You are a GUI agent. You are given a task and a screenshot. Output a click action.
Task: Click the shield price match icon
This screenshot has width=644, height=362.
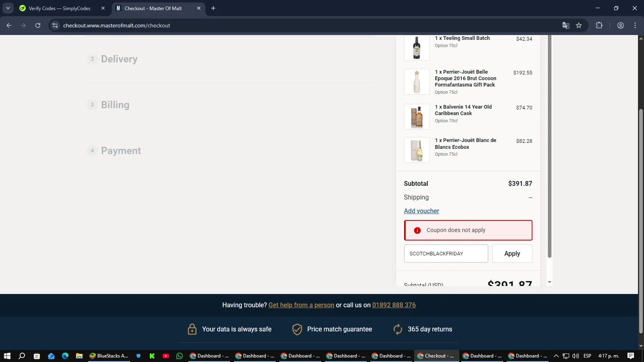click(x=297, y=329)
